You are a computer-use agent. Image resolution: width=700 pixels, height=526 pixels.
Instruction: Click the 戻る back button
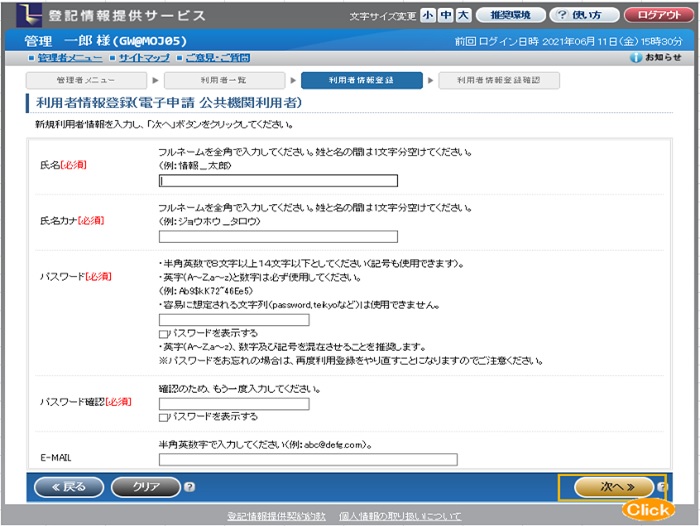tap(69, 487)
